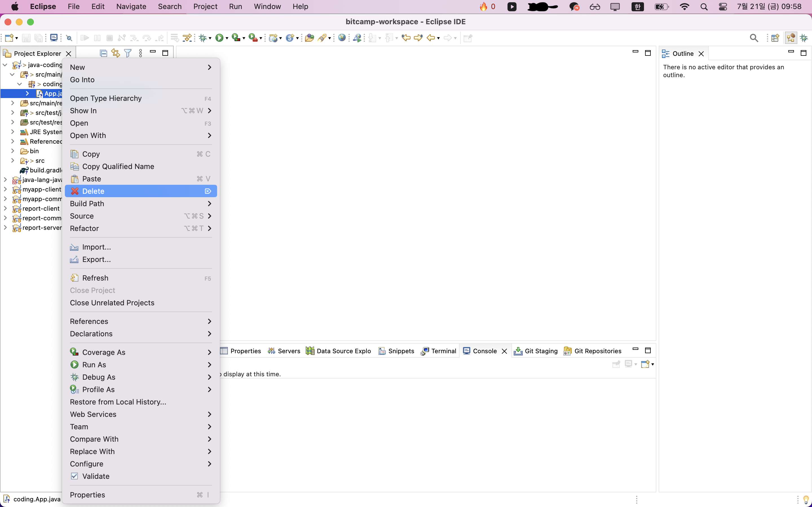
Task: Click the toolbar search magnifier icon
Action: tap(754, 38)
